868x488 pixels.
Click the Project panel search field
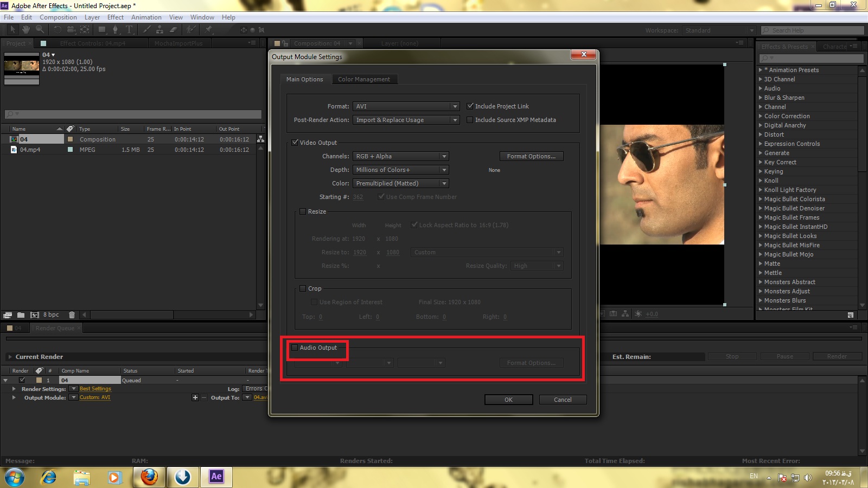tap(133, 114)
